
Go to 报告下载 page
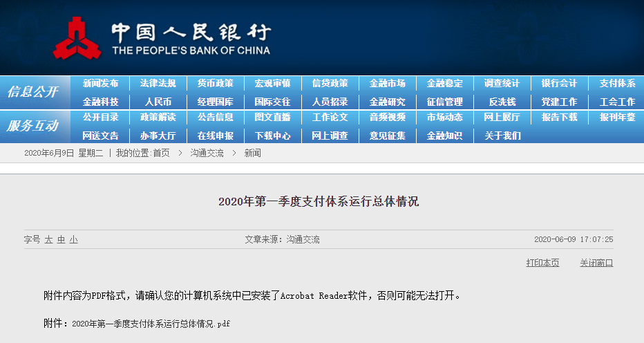(x=560, y=117)
